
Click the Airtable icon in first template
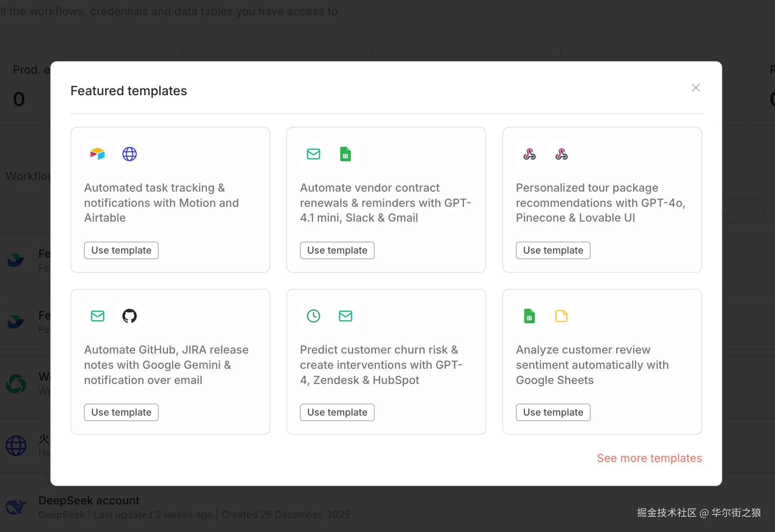tap(98, 154)
